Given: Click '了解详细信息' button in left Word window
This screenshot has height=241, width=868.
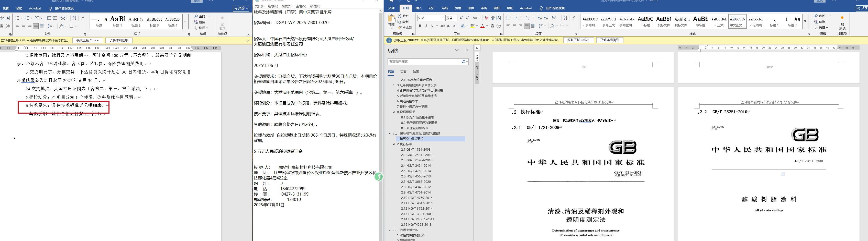Looking at the screenshot, I should click(x=119, y=40).
